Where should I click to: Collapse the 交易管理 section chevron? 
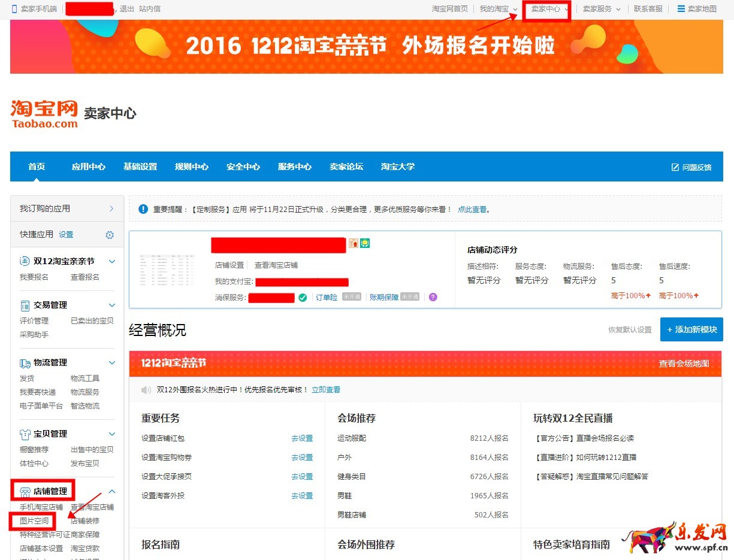click(x=111, y=305)
